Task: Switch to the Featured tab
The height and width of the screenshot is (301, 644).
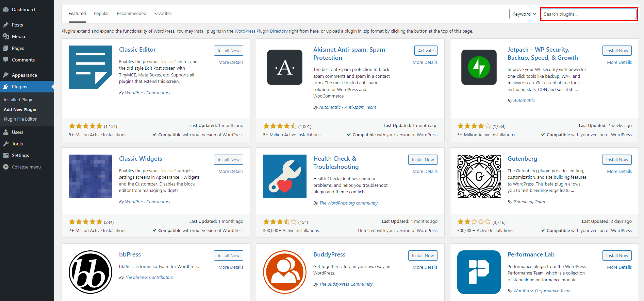Action: tap(77, 14)
